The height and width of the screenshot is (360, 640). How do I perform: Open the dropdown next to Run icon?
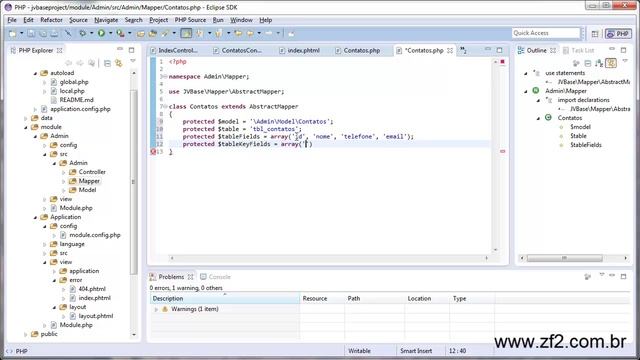pyautogui.click(x=110, y=33)
